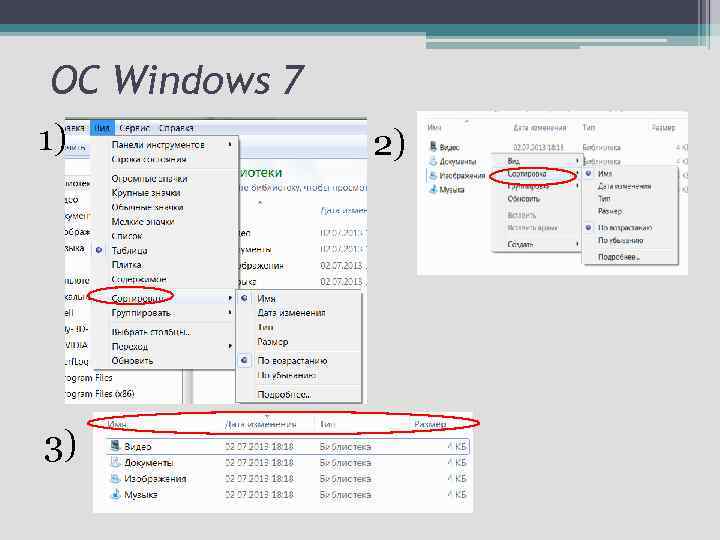Select the Изображения row name in screenshot 3
720x540 pixels.
155,478
